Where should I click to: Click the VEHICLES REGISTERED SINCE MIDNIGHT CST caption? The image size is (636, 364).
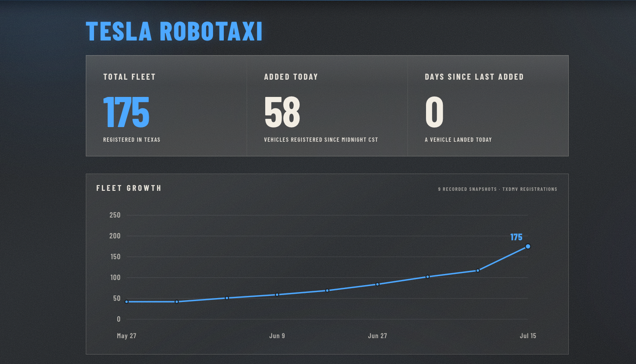321,140
